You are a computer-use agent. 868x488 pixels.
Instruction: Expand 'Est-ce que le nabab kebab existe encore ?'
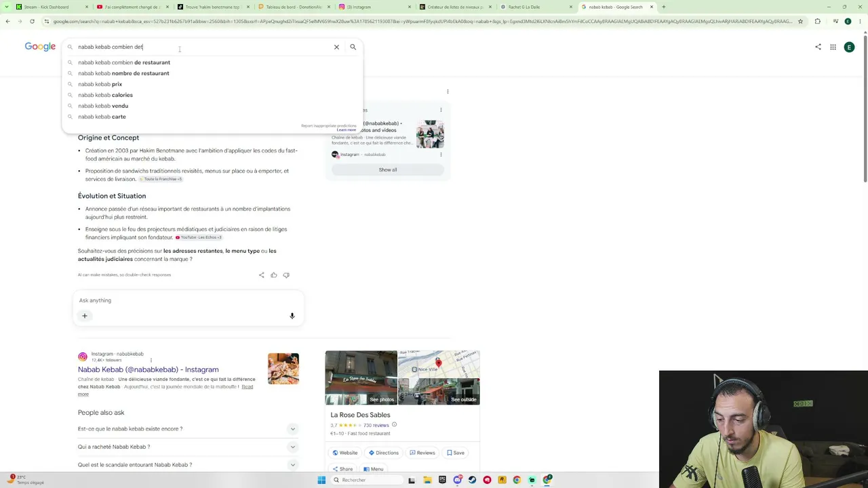188,429
